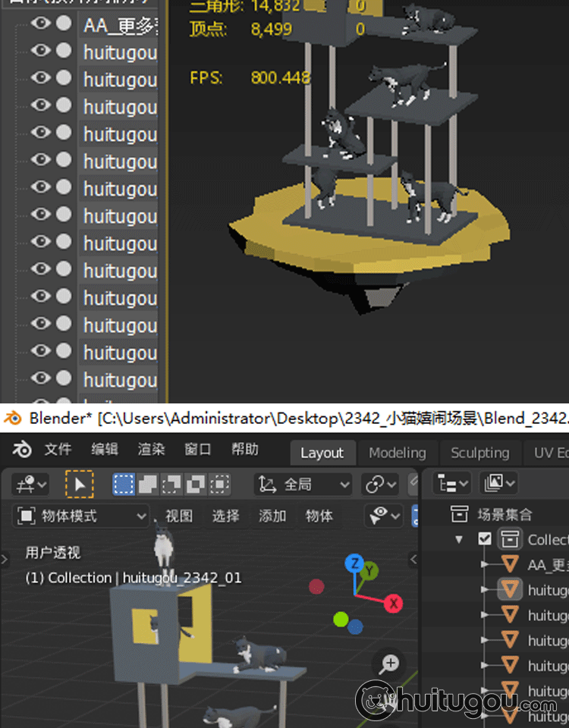The width and height of the screenshot is (569, 728).
Task: Switch to the Modeling workspace tab
Action: point(397,453)
